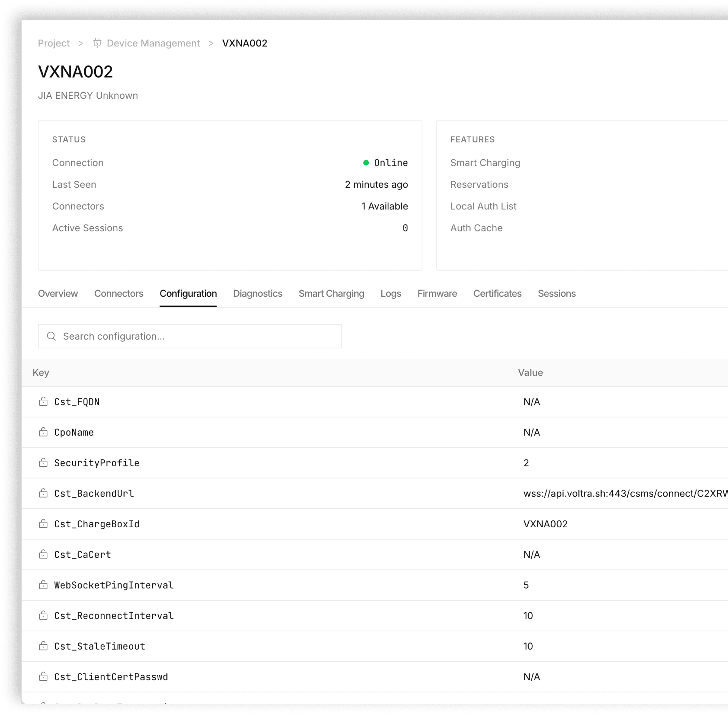Click the lock icon beside Cst_ClientCertPasswd

tap(43, 676)
